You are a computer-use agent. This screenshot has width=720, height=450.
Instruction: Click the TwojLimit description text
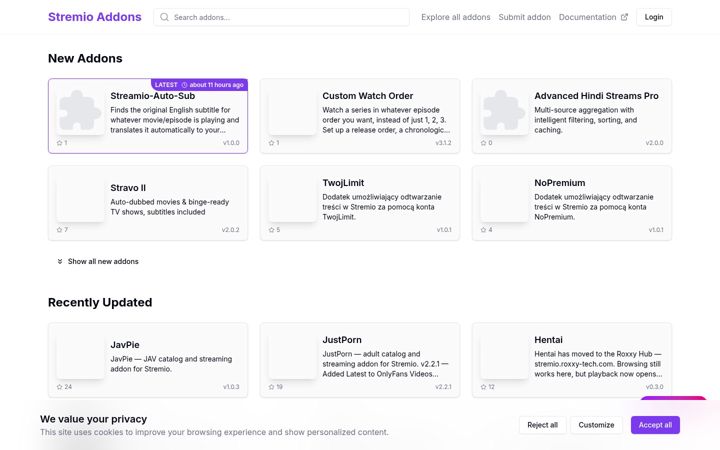[x=382, y=207]
